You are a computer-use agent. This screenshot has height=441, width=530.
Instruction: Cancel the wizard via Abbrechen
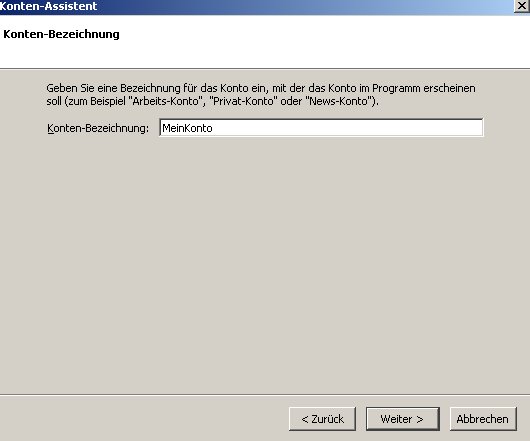tap(483, 419)
